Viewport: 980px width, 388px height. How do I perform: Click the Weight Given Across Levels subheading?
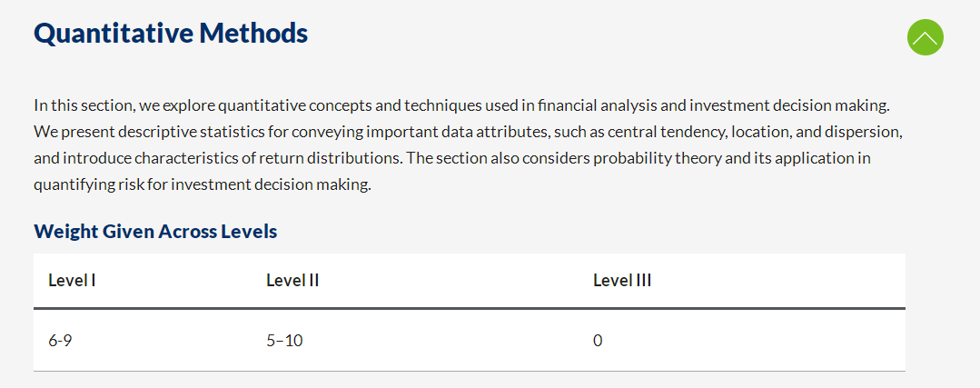155,232
